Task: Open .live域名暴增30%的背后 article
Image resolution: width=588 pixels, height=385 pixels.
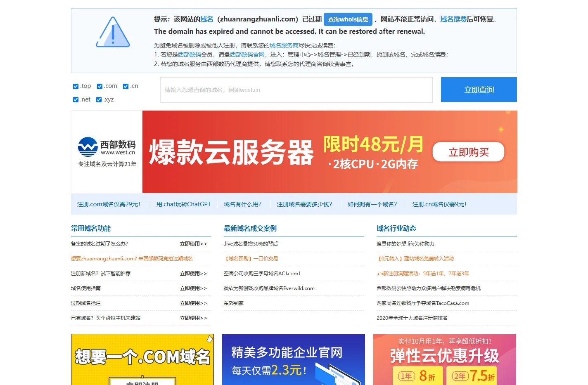Action: click(x=251, y=244)
